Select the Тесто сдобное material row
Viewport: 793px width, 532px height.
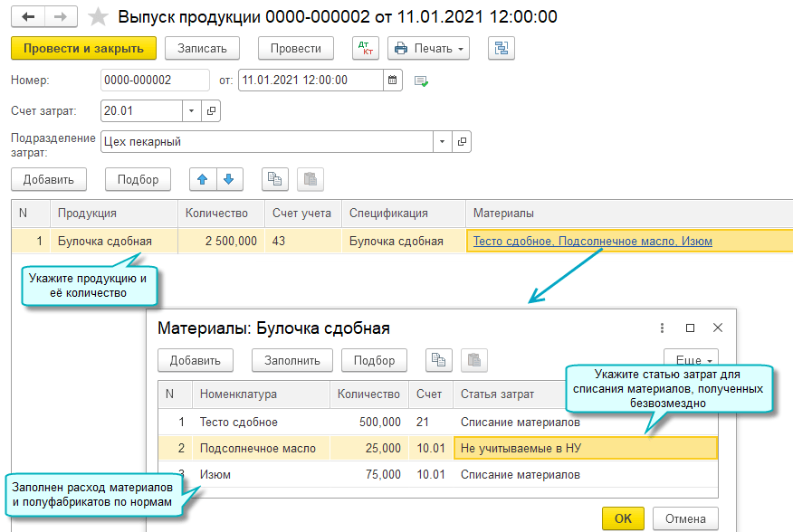(x=437, y=422)
